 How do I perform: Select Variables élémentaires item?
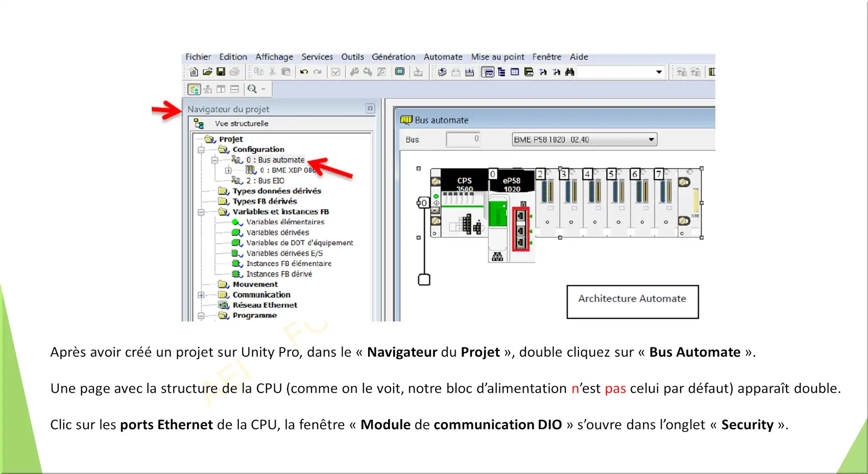285,222
